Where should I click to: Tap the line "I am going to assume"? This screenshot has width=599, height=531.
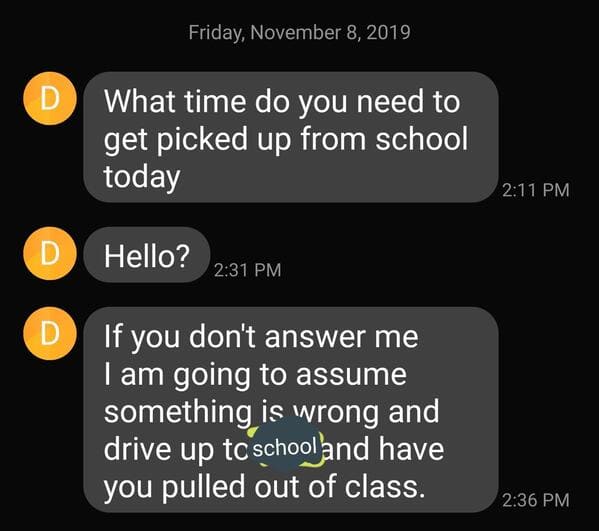pyautogui.click(x=255, y=375)
